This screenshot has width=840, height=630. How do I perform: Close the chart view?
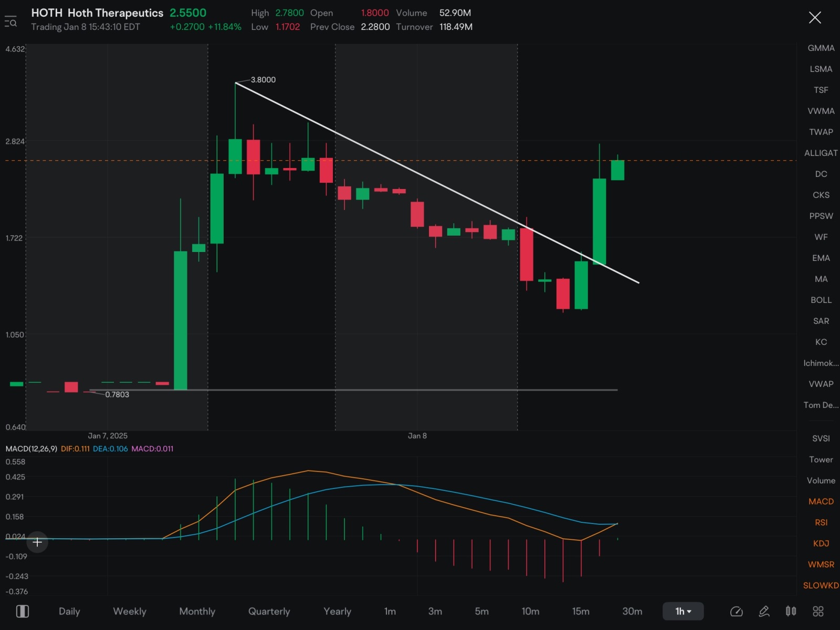(x=815, y=18)
